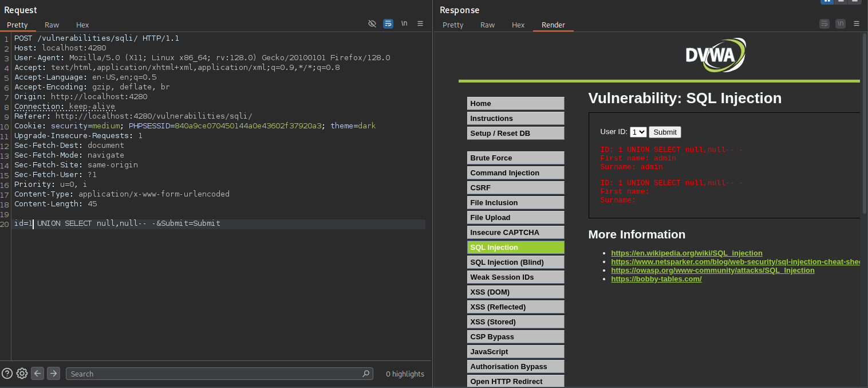Image resolution: width=868 pixels, height=388 pixels.
Task: Click the Content-Length: 45 header line
Action: pyautogui.click(x=56, y=204)
